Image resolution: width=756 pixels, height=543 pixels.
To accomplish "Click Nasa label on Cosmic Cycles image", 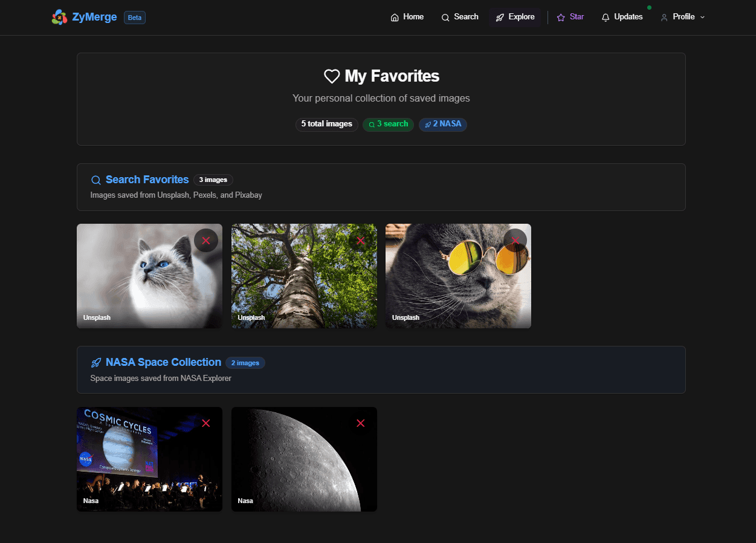I will 91,501.
